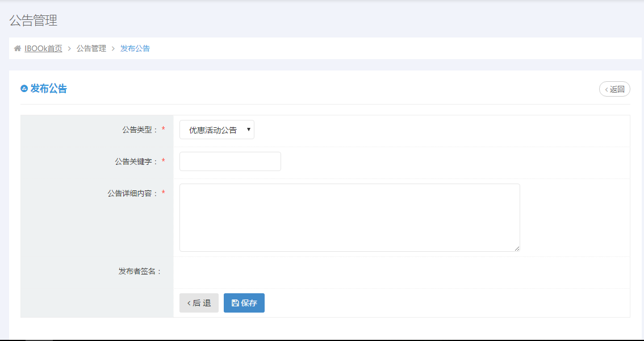Click the 发布者签名 label text
Viewport: 644px width, 341px height.
(140, 271)
